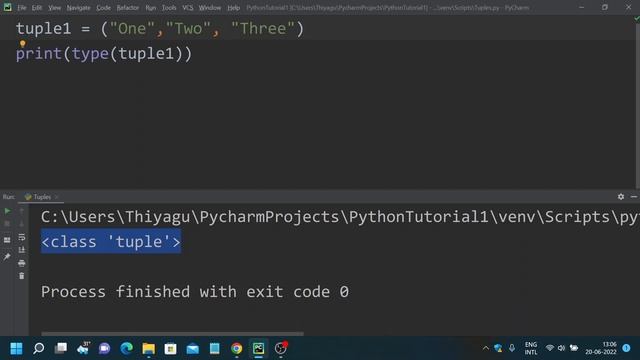The height and width of the screenshot is (360, 640).
Task: Clear console output with the trash icon
Action: pos(22,276)
